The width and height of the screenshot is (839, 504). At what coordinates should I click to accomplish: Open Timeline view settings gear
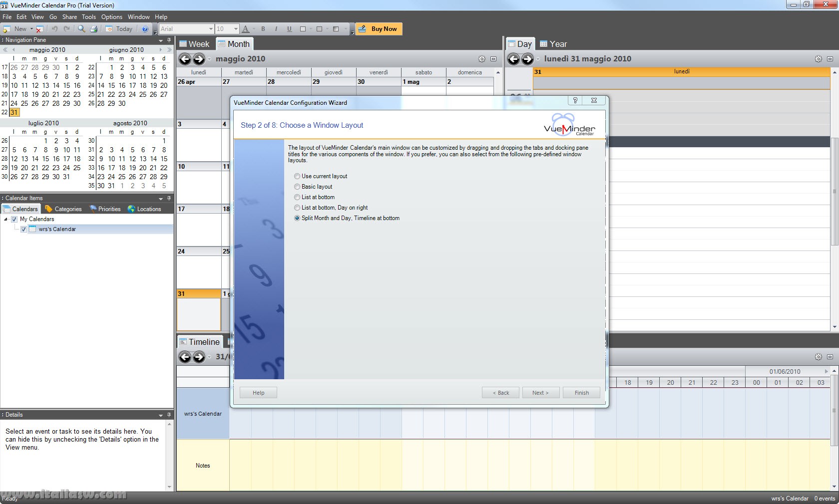click(x=819, y=357)
